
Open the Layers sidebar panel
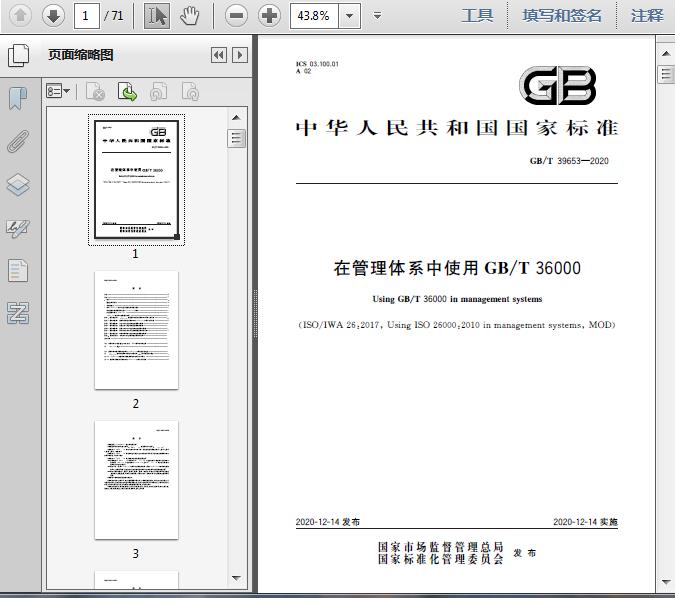click(18, 185)
